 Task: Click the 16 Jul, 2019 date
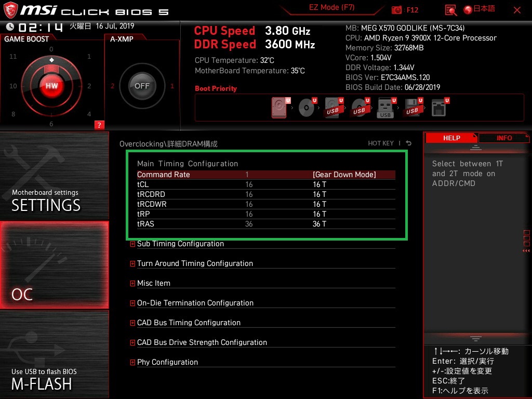(x=115, y=26)
